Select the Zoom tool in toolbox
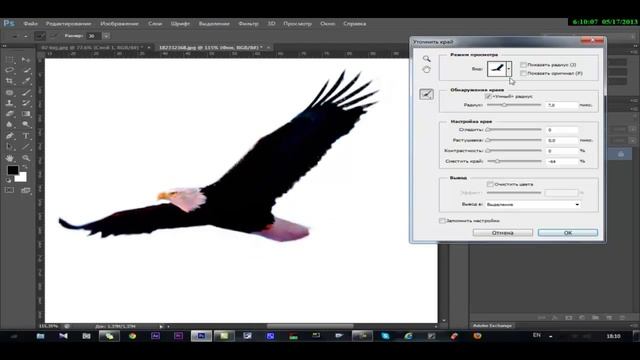 pyautogui.click(x=26, y=158)
